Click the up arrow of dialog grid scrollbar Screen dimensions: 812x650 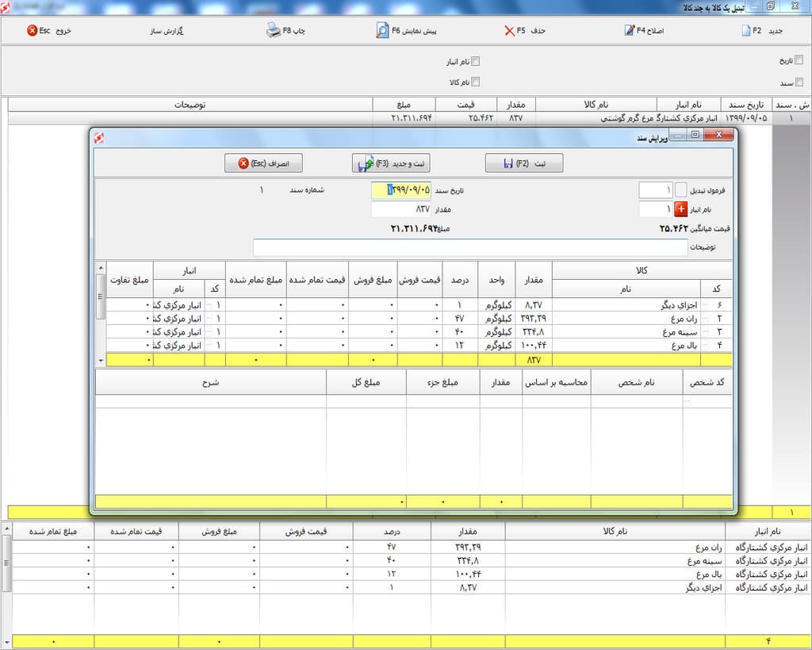tap(101, 268)
